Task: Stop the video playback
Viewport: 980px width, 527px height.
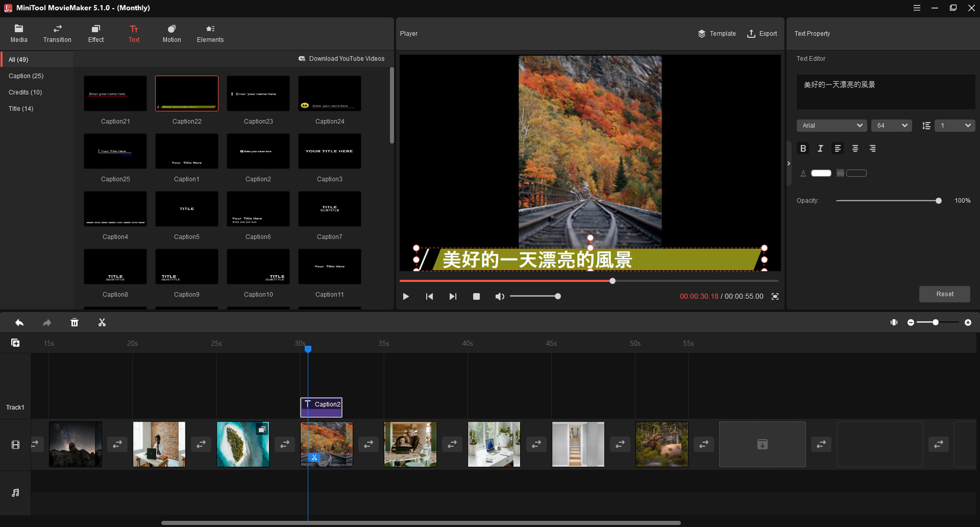Action: point(477,297)
